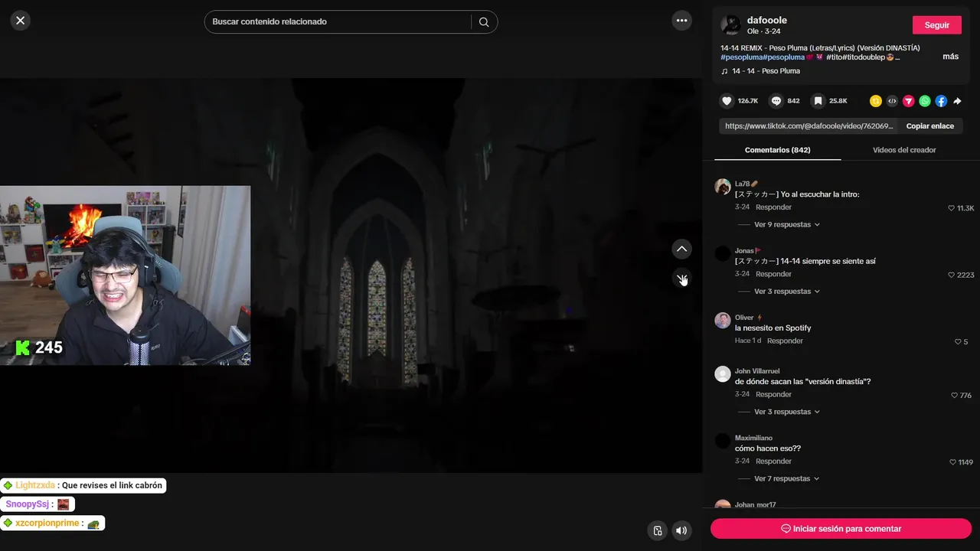Share the video to Facebook
Image resolution: width=980 pixels, height=551 pixels.
941,101
